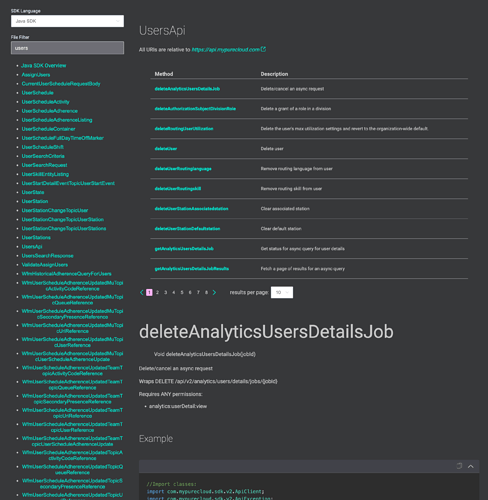Open UserStationChangeTopicUserStation sidebar entry

(x=63, y=219)
